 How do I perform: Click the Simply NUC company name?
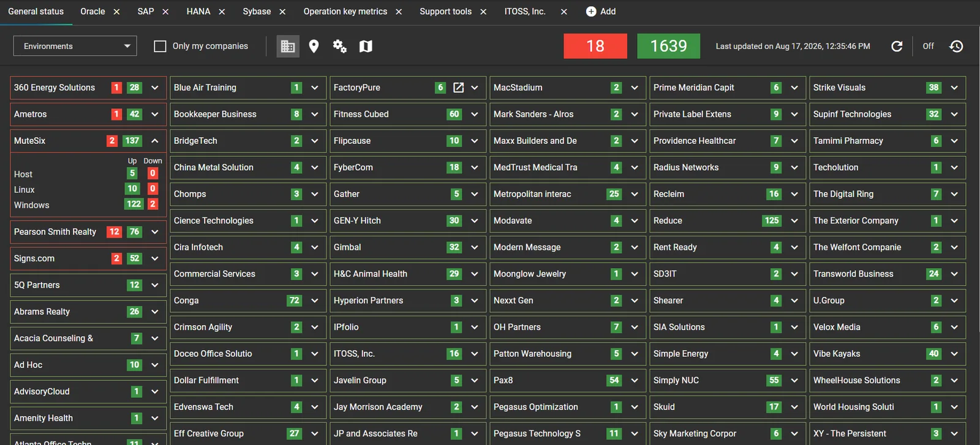(676, 380)
